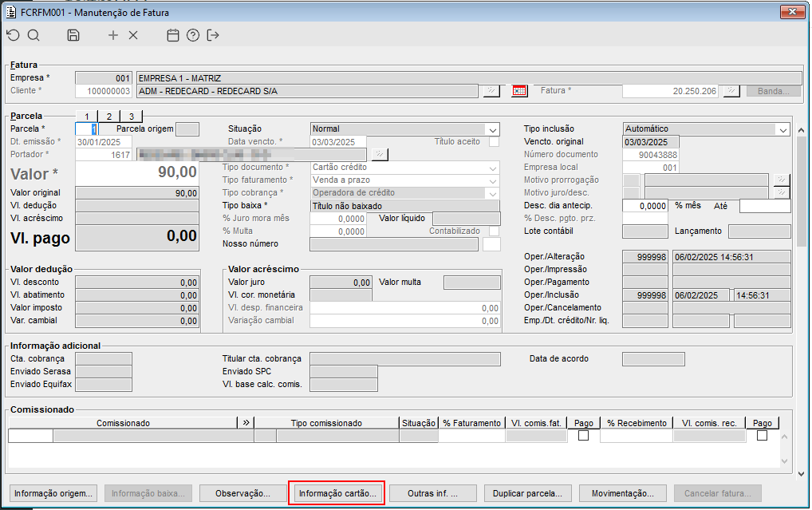Click the % Faturamento column header

pos(471,423)
